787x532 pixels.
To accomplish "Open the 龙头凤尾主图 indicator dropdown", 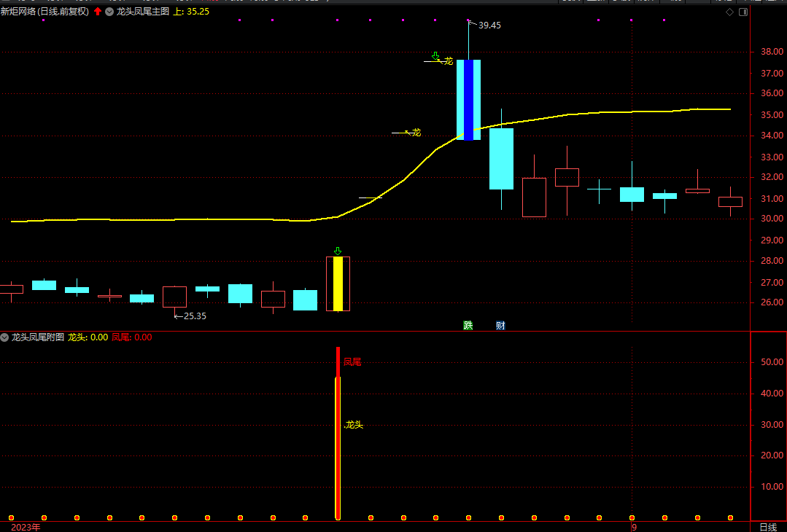I will click(109, 12).
